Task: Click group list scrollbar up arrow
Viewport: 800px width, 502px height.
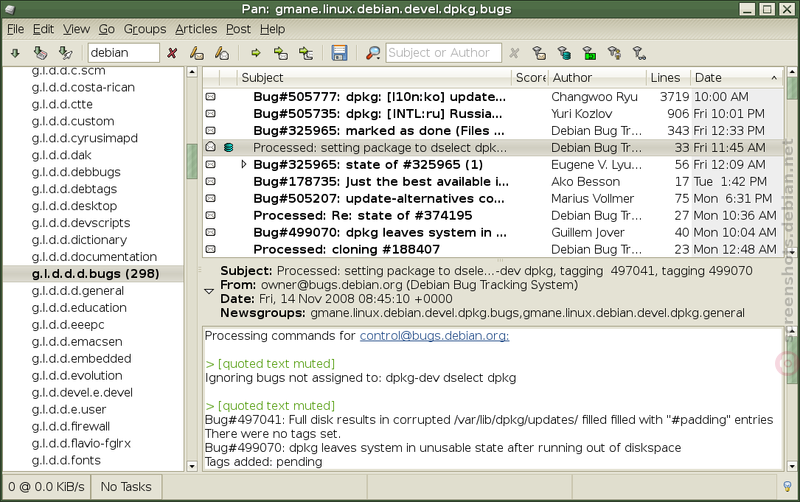Action: point(192,72)
